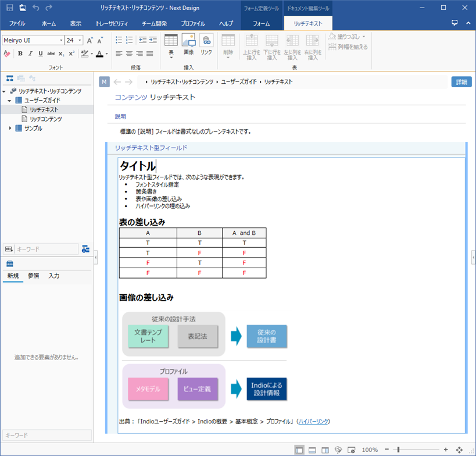Increase the paragraph indent
The image size is (476, 456).
(x=152, y=40)
